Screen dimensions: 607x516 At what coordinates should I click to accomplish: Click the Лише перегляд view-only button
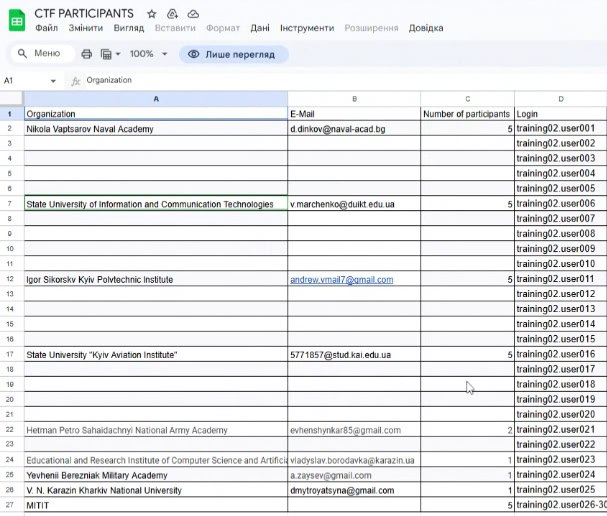[234, 54]
